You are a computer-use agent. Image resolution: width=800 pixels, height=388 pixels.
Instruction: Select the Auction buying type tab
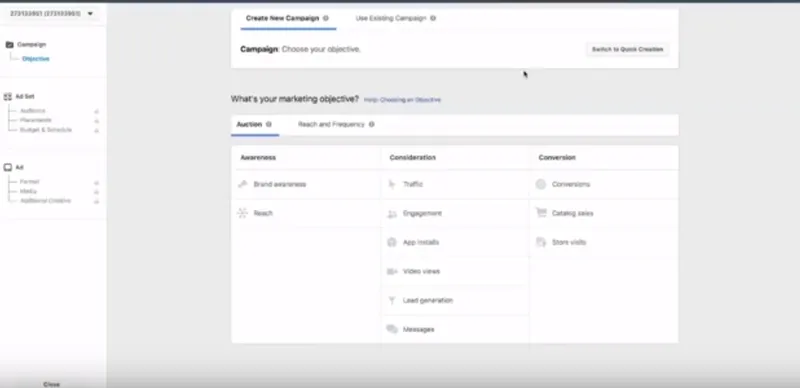(x=254, y=125)
